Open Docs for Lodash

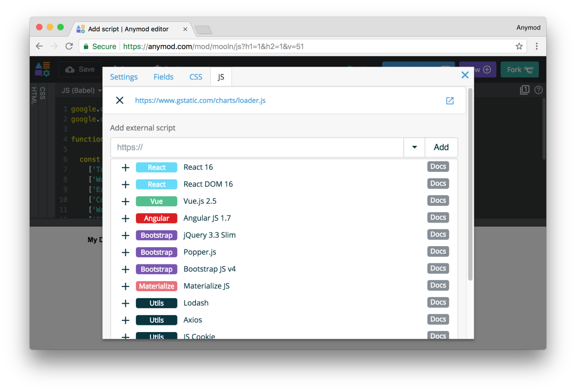coord(438,302)
